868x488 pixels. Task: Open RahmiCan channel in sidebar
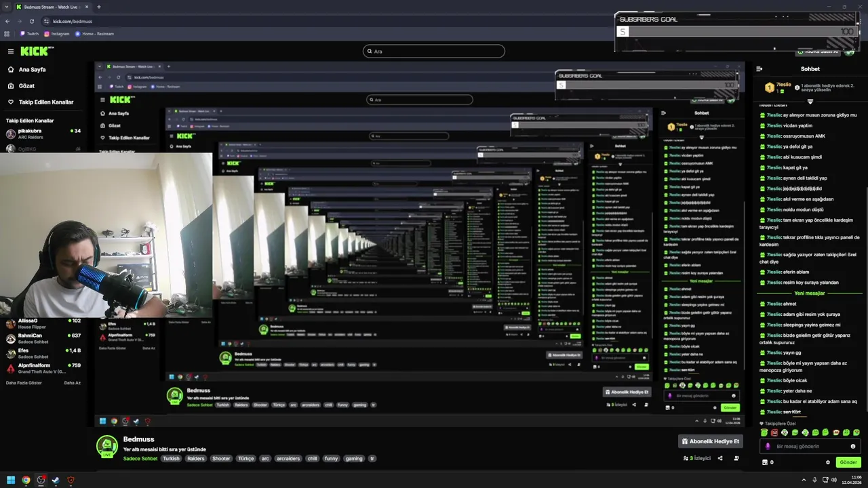pos(43,338)
